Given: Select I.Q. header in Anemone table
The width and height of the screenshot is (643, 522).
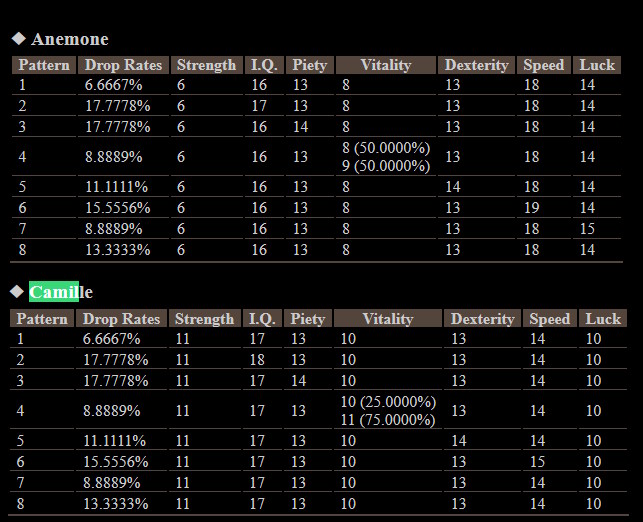Looking at the screenshot, I should point(264,65).
